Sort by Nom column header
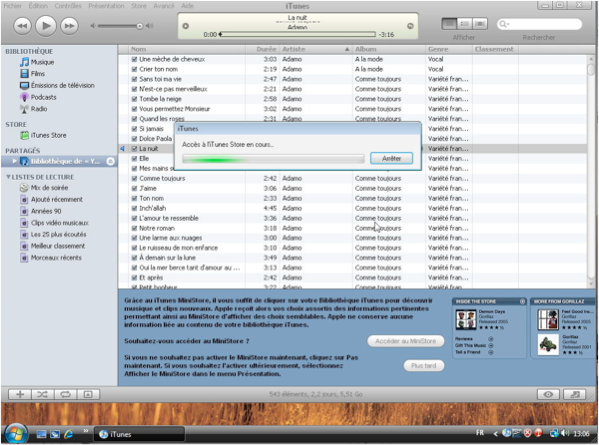Screen dimensions: 599x445 pyautogui.click(x=186, y=49)
